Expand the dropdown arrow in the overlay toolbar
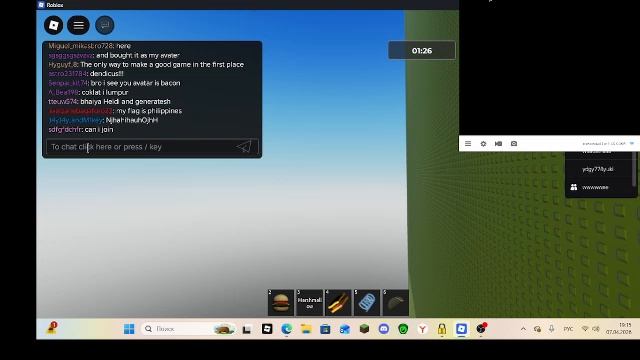The height and width of the screenshot is (360, 640). point(632,144)
